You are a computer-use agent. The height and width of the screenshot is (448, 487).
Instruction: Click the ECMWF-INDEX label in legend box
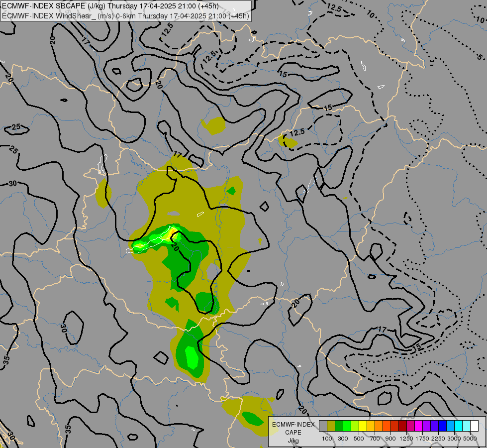click(x=293, y=425)
